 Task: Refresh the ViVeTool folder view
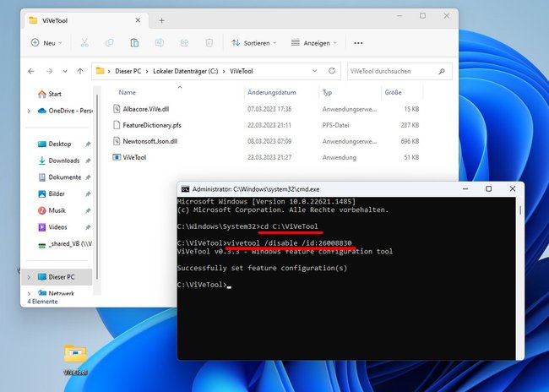tap(332, 71)
